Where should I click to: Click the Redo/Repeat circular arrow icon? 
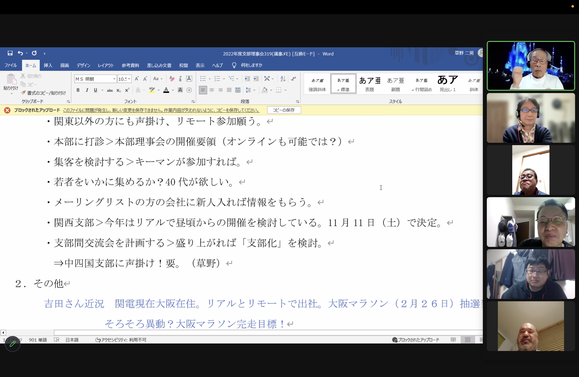[x=34, y=54]
